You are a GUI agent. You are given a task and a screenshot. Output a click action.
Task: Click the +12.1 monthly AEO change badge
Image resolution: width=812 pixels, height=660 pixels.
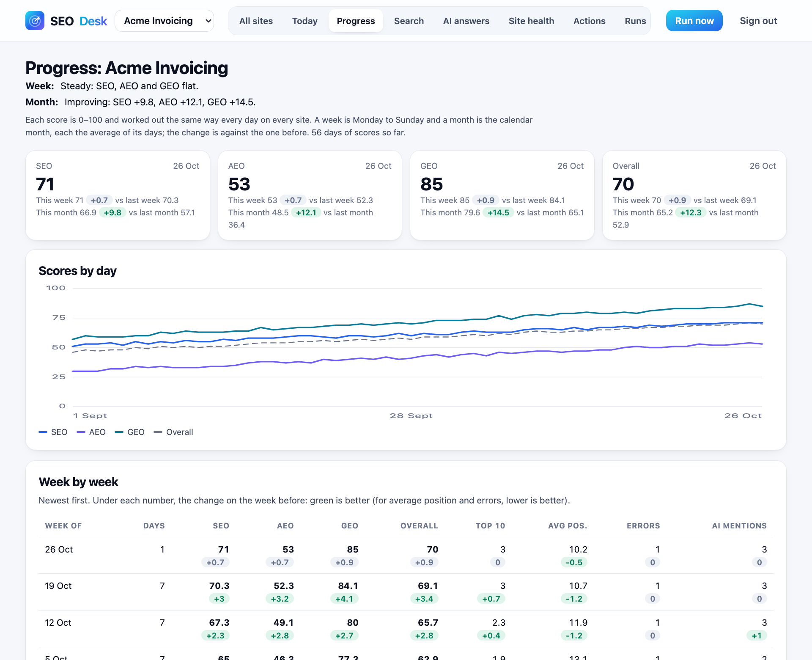pos(306,212)
